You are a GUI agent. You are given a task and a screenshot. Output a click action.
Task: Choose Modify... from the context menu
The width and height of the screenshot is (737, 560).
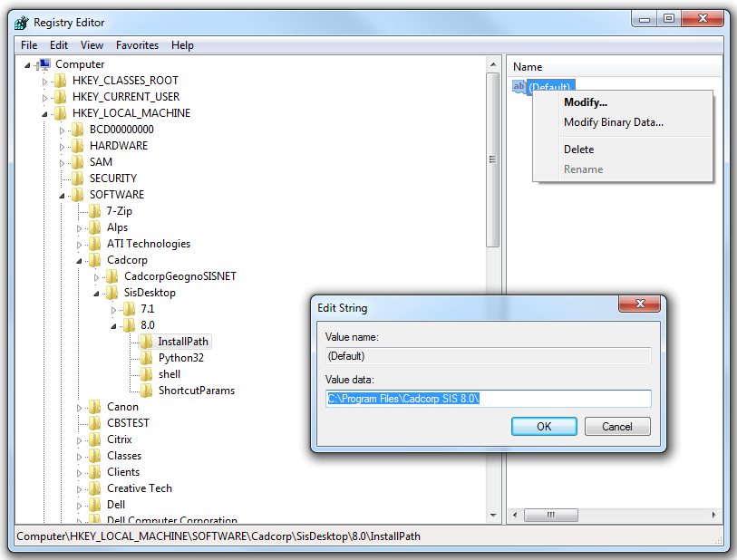[622, 102]
